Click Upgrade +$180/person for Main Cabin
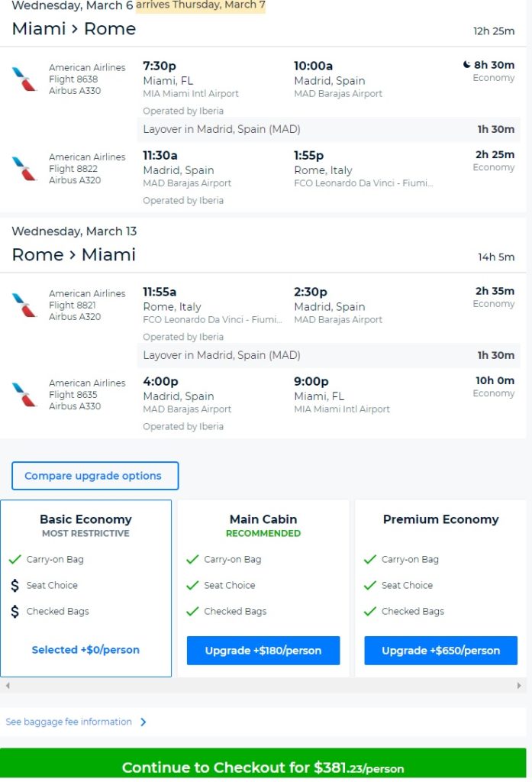The image size is (532, 782). tap(263, 651)
